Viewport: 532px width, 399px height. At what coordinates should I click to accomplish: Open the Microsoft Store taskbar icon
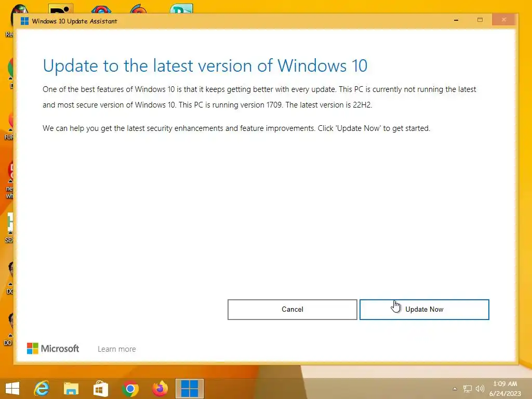[100, 389]
